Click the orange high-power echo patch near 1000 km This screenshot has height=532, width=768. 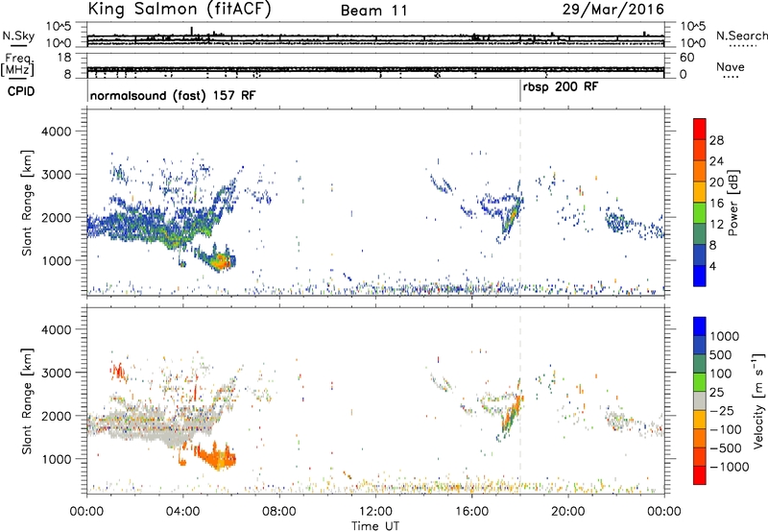[220, 261]
